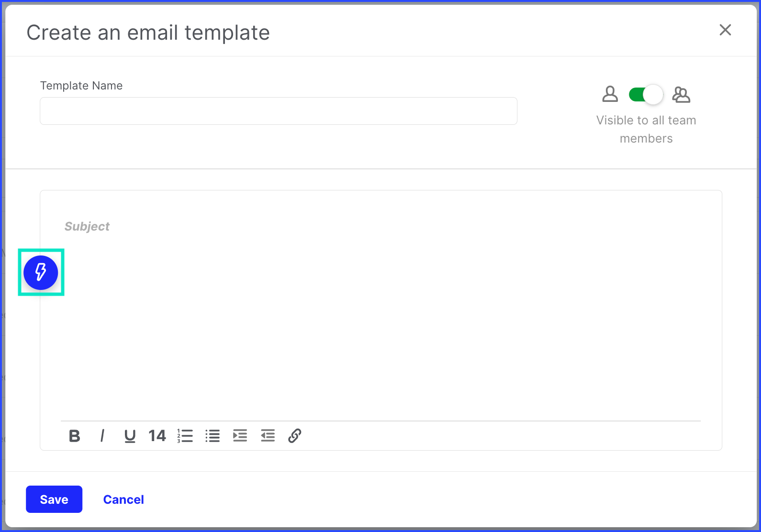Image resolution: width=761 pixels, height=532 pixels.
Task: Insert a numbered list
Action: 185,436
